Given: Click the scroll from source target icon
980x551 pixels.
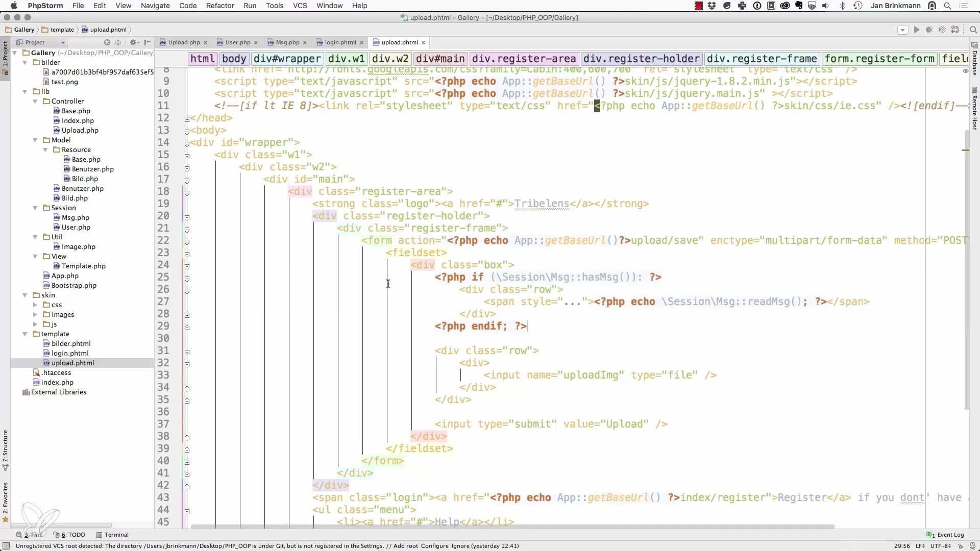Looking at the screenshot, I should click(x=107, y=42).
